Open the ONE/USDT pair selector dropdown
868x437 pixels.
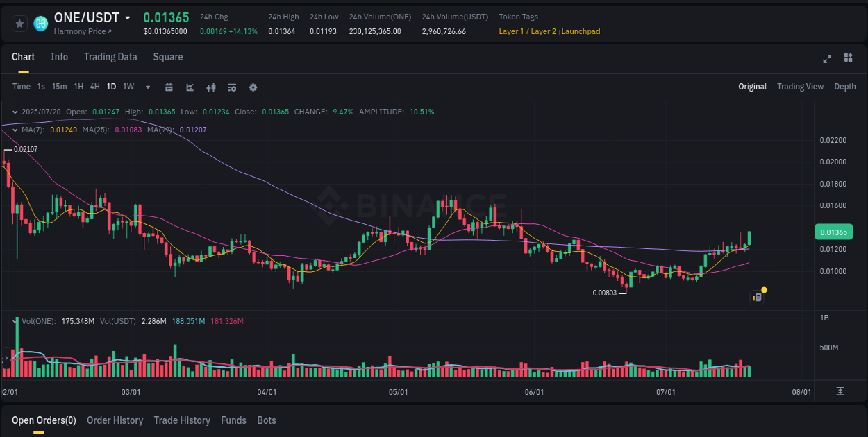coord(128,17)
